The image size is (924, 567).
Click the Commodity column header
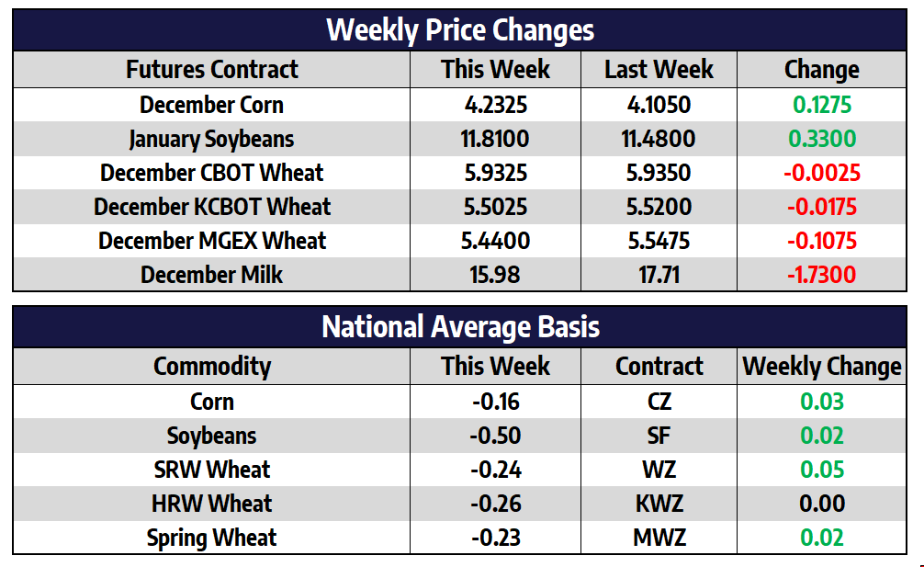click(212, 367)
